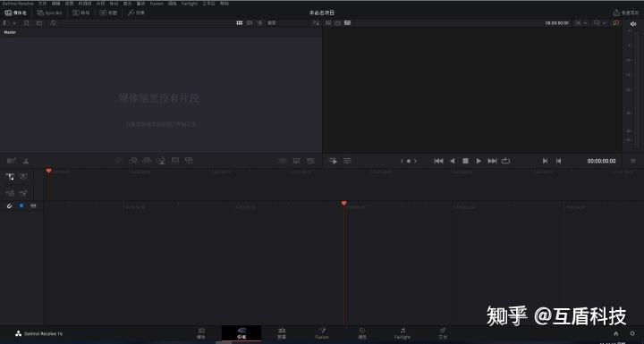The height and width of the screenshot is (344, 644).
Task: Open the Project Manager home icon
Action: (x=615, y=333)
